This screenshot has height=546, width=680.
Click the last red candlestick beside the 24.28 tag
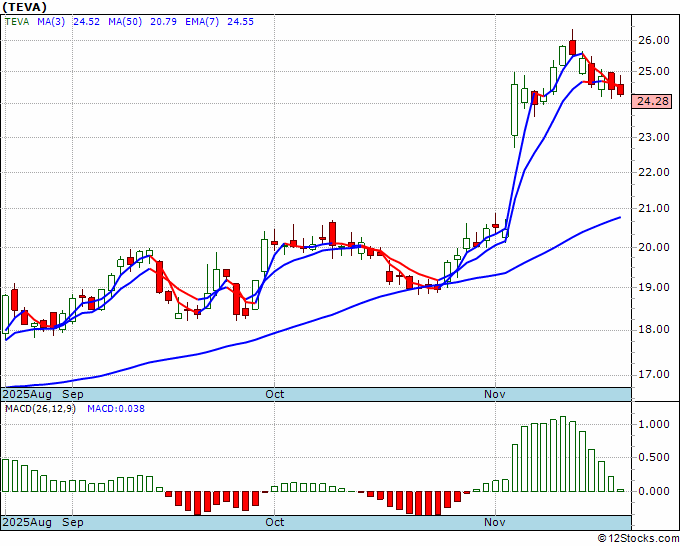click(621, 89)
